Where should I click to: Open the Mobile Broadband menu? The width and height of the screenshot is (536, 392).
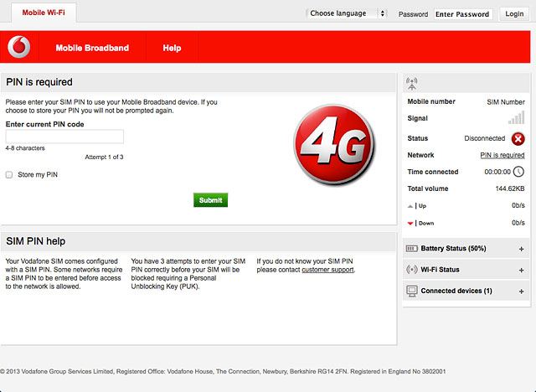click(92, 48)
